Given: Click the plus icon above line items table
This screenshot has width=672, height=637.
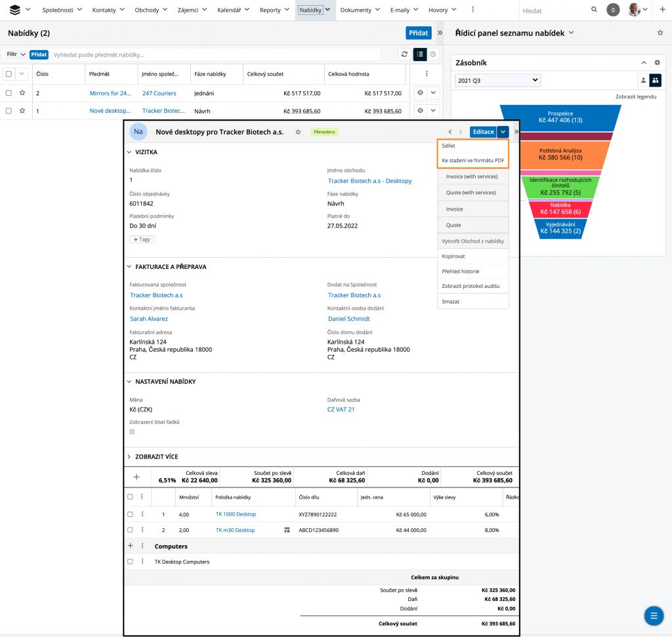Looking at the screenshot, I should click(136, 477).
